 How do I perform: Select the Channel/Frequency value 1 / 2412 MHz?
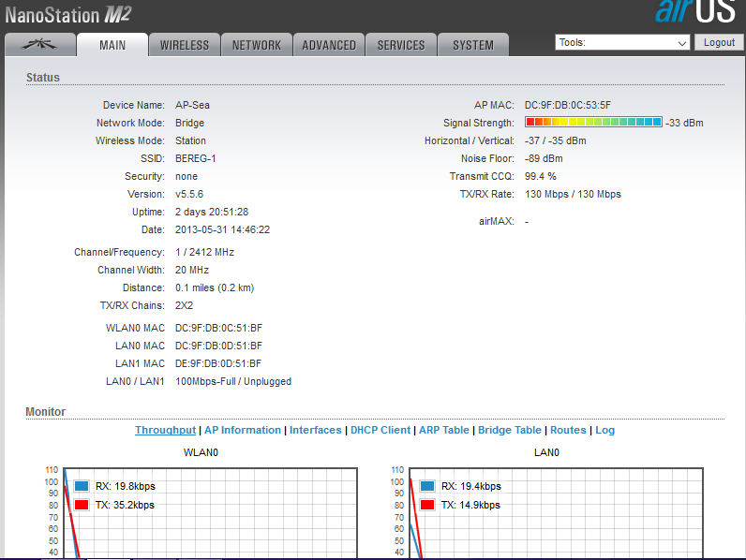point(204,252)
